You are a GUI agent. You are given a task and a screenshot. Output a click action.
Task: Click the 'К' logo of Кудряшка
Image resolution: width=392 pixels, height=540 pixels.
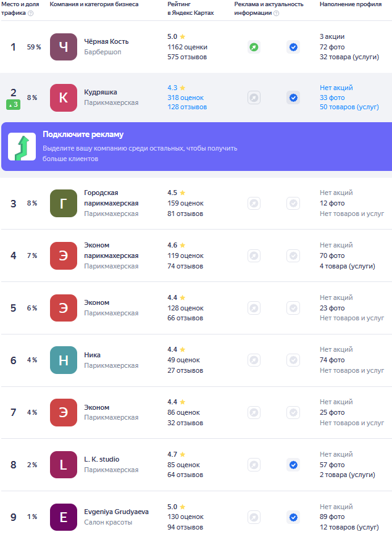64,98
